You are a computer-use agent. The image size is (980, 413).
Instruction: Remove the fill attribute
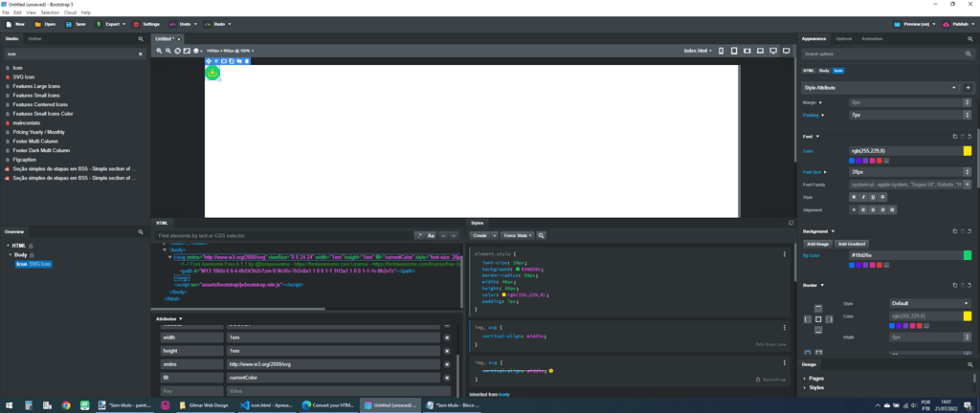(x=447, y=378)
